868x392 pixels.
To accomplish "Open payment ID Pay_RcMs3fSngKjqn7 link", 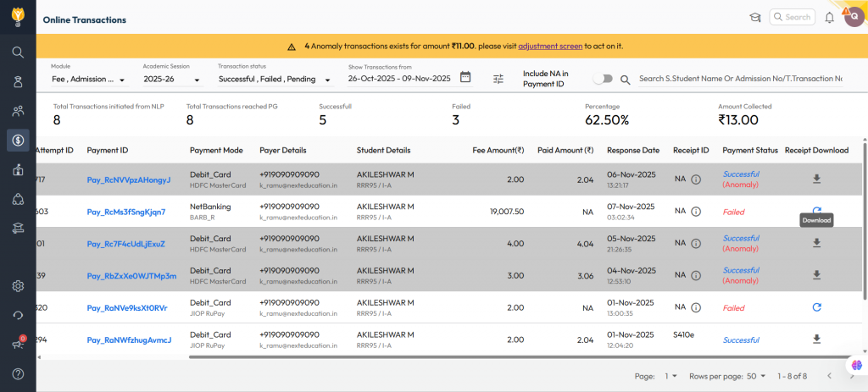I will point(125,212).
